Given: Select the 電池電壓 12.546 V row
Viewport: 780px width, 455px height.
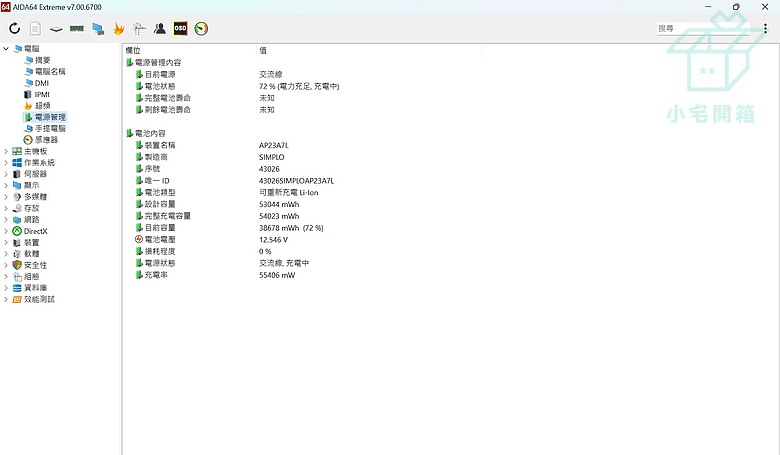Looking at the screenshot, I should click(211, 239).
